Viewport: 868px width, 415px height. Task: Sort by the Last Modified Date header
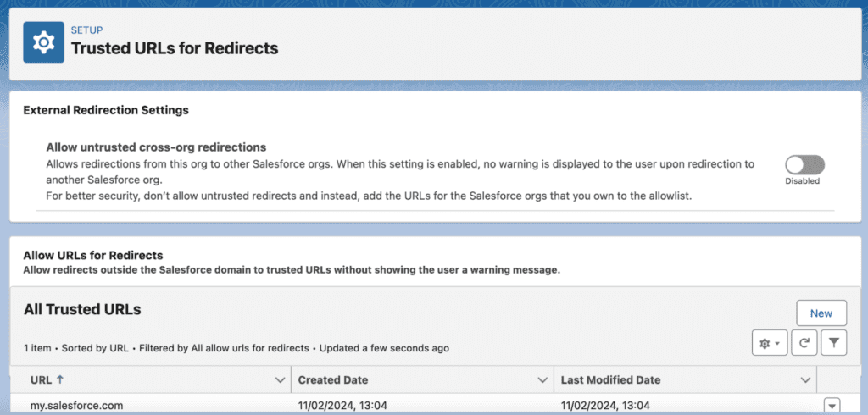coord(610,380)
